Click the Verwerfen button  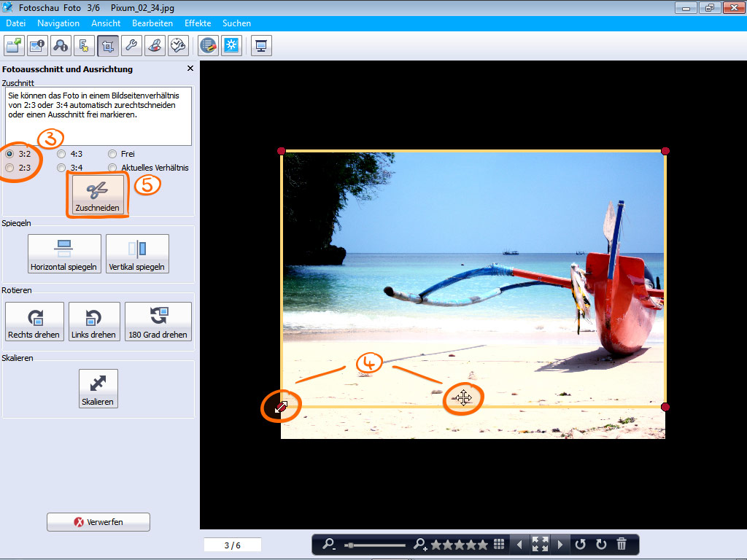tap(98, 522)
